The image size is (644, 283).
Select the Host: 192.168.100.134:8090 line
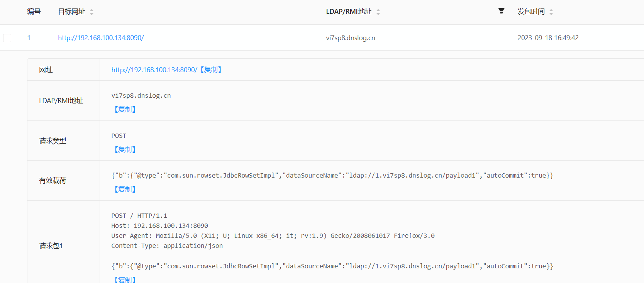coord(159,225)
